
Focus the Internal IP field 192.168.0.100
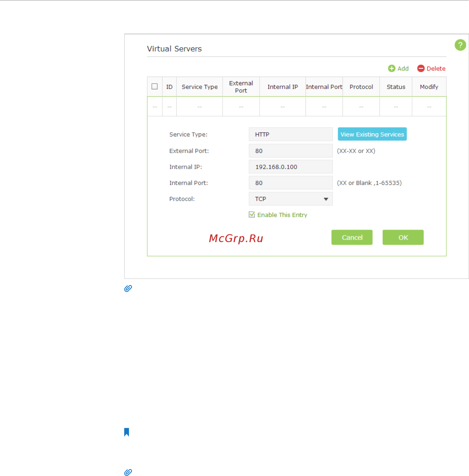(290, 167)
